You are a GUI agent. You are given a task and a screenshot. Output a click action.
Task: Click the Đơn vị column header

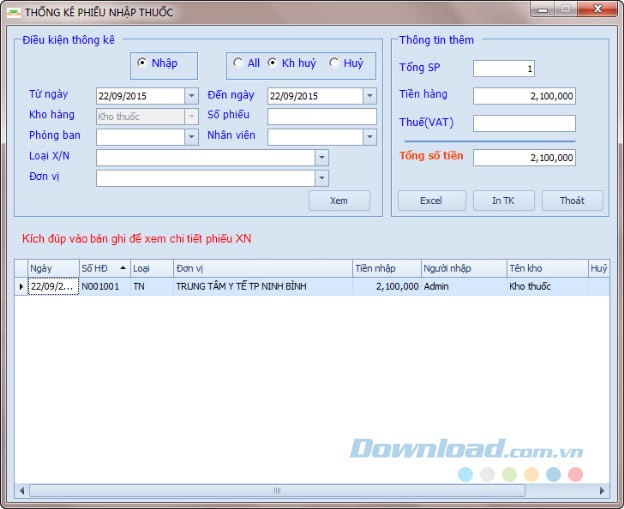click(263, 269)
